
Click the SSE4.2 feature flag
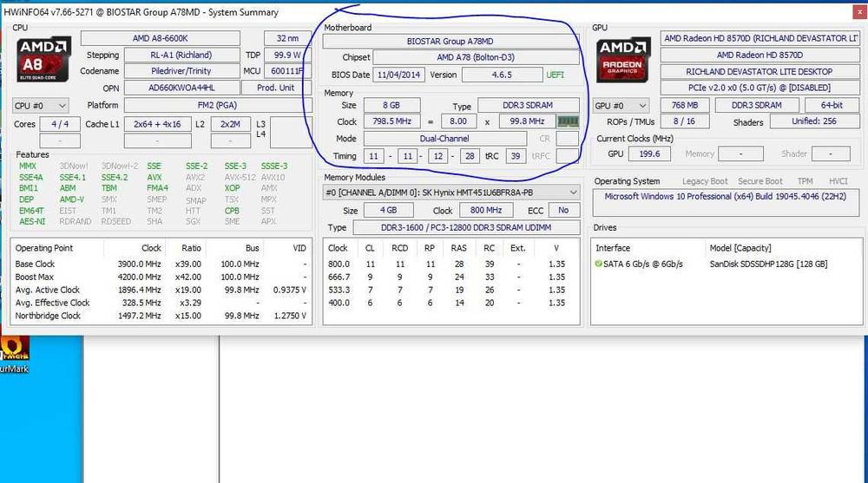(x=115, y=178)
